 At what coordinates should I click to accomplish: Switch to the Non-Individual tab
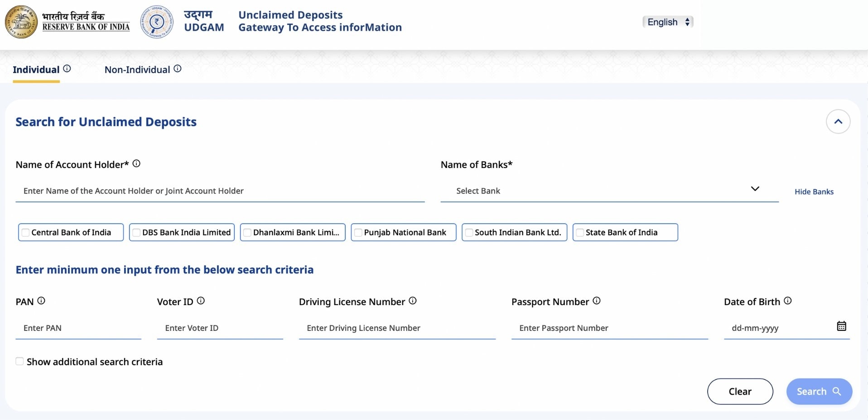point(137,70)
